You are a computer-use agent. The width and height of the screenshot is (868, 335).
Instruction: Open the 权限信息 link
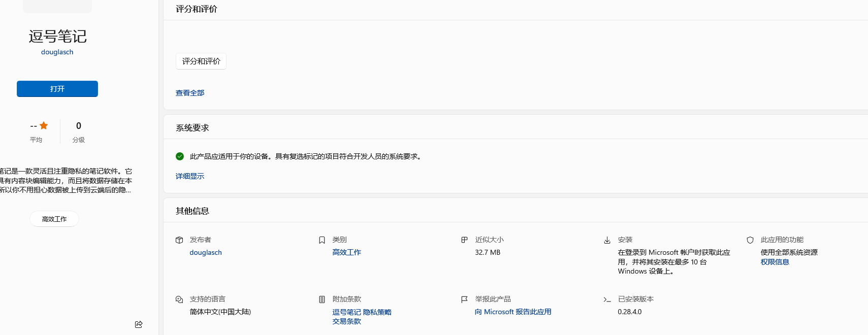775,262
